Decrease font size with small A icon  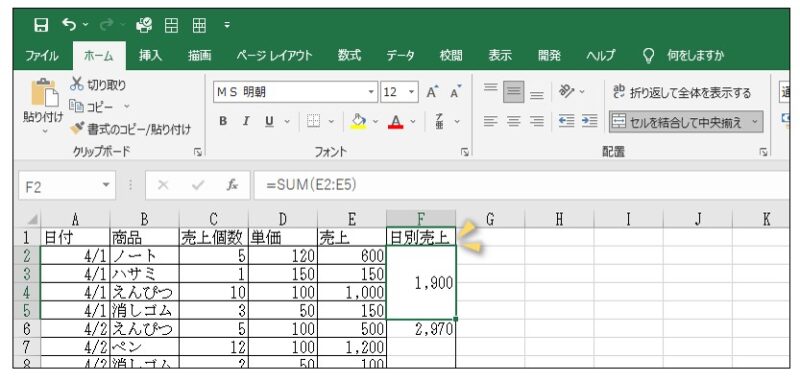coord(455,92)
